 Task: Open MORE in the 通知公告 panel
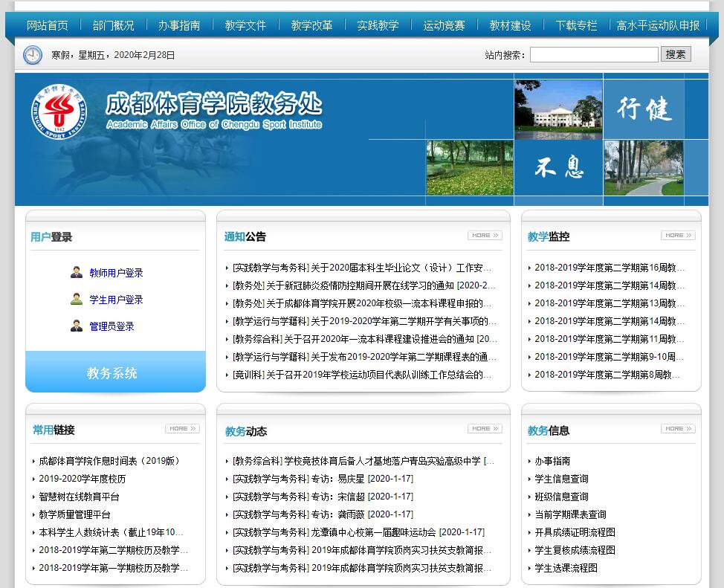click(485, 236)
